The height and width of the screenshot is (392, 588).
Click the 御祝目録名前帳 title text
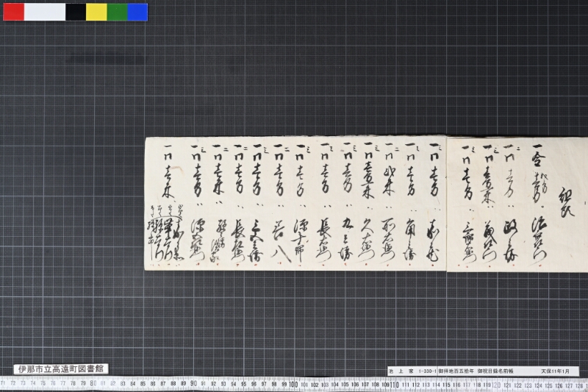click(x=495, y=371)
